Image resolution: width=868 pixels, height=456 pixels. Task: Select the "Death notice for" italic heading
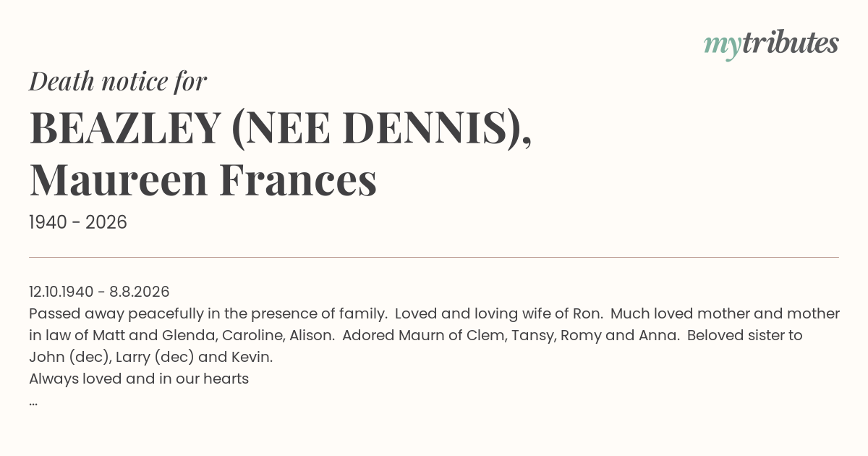118,82
